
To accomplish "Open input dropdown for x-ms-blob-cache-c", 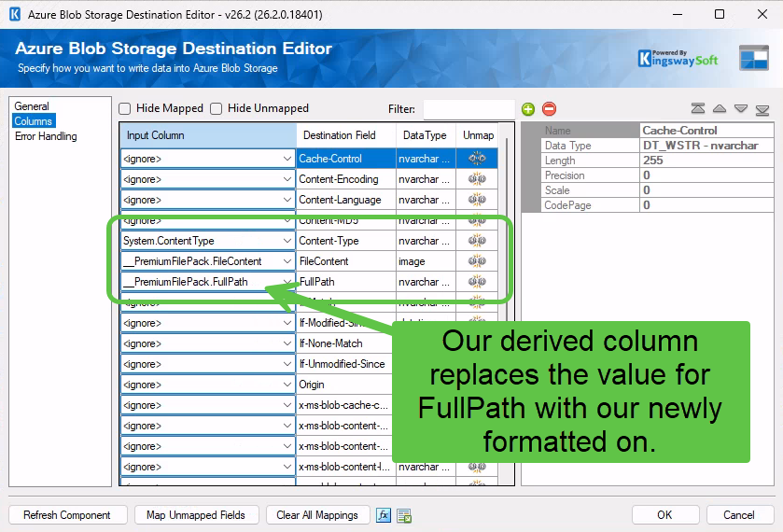I will point(287,405).
